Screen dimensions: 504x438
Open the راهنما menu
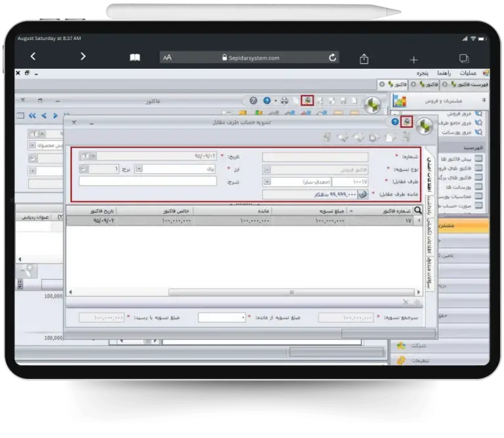pyautogui.click(x=444, y=73)
